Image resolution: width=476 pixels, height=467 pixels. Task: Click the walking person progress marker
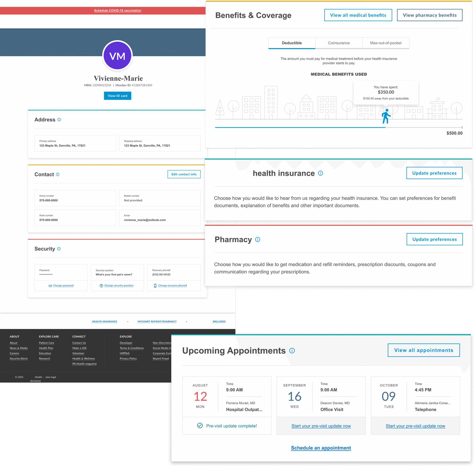[x=386, y=116]
